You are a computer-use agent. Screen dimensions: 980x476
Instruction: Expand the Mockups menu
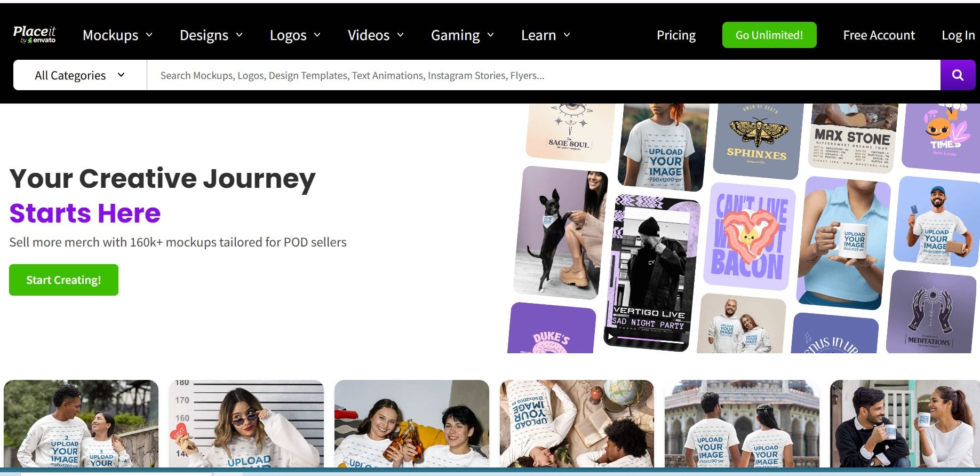click(117, 35)
